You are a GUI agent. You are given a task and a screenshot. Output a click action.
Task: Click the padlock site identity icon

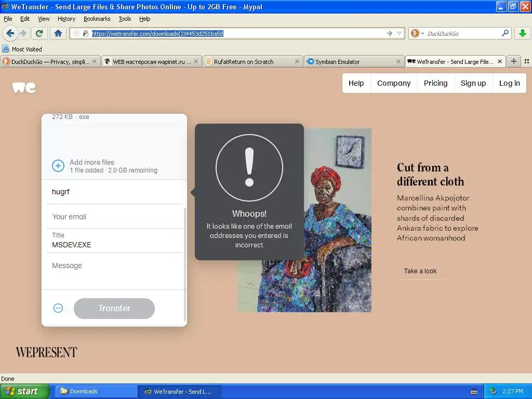pos(86,33)
